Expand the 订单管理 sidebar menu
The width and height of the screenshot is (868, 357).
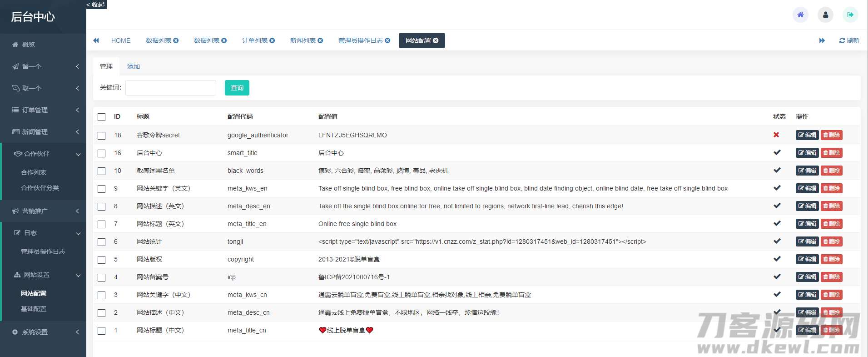click(x=43, y=110)
